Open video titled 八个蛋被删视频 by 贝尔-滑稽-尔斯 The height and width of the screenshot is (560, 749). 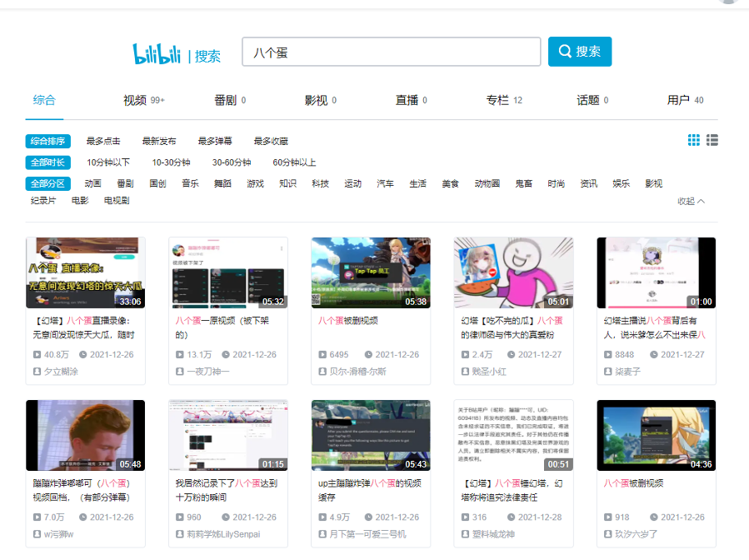347,320
